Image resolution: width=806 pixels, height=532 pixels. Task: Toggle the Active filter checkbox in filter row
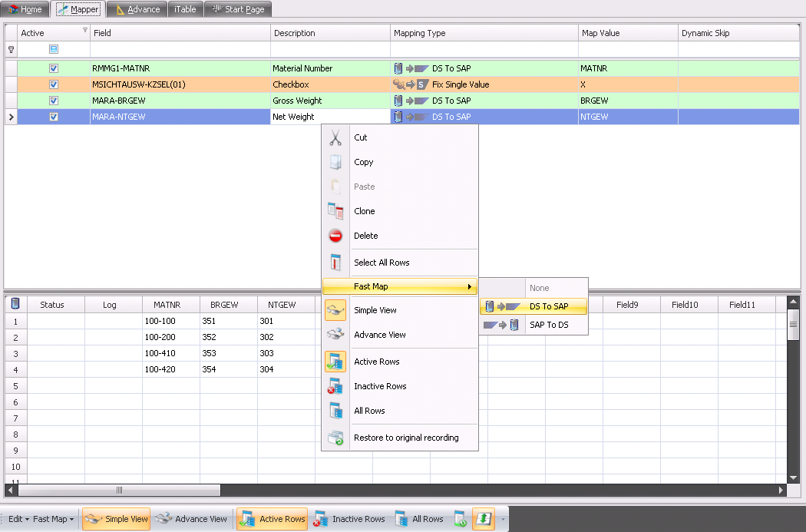pos(54,49)
